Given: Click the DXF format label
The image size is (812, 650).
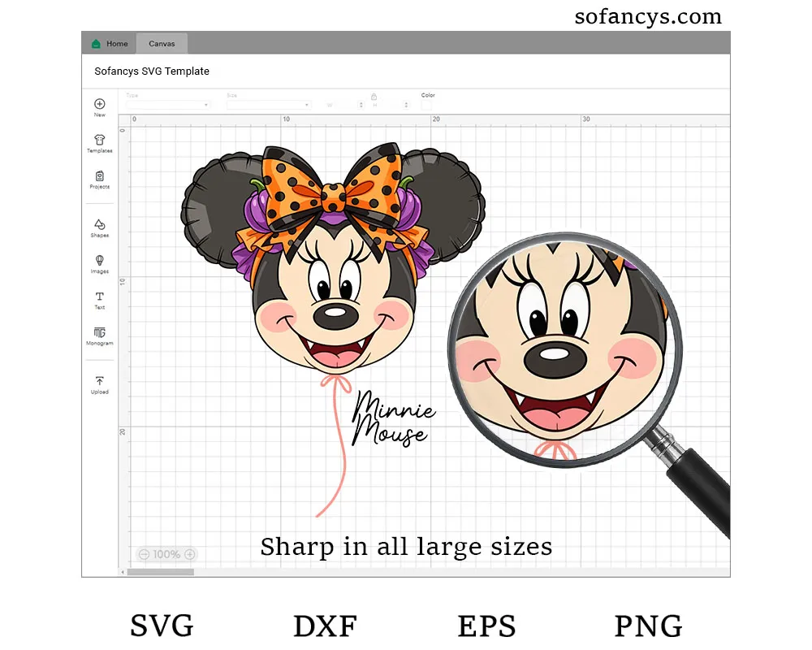Looking at the screenshot, I should [x=326, y=626].
